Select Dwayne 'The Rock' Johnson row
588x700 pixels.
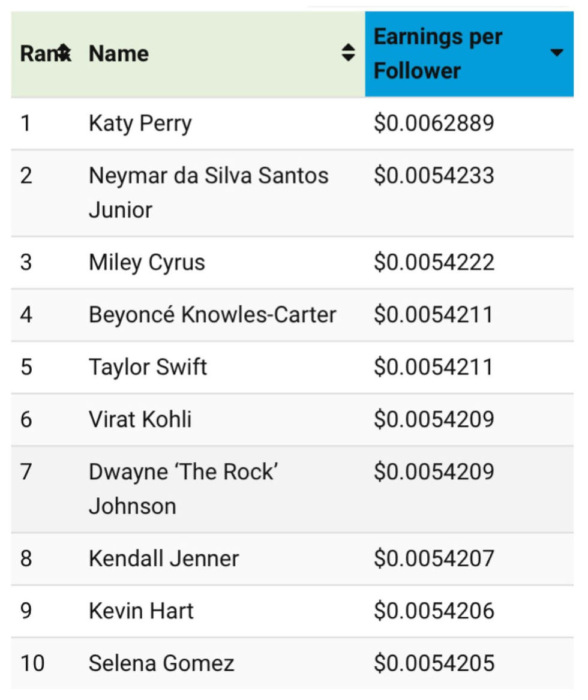click(x=292, y=489)
